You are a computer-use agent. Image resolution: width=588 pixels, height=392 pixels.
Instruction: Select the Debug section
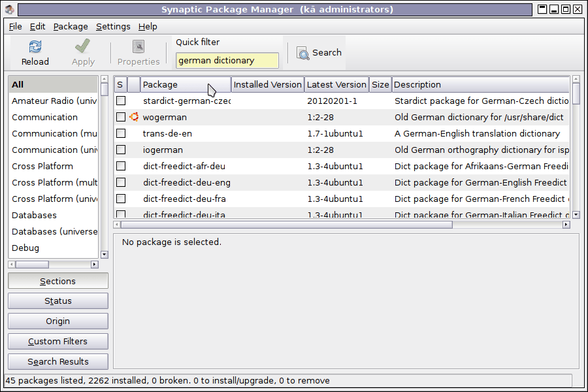[x=53, y=248]
